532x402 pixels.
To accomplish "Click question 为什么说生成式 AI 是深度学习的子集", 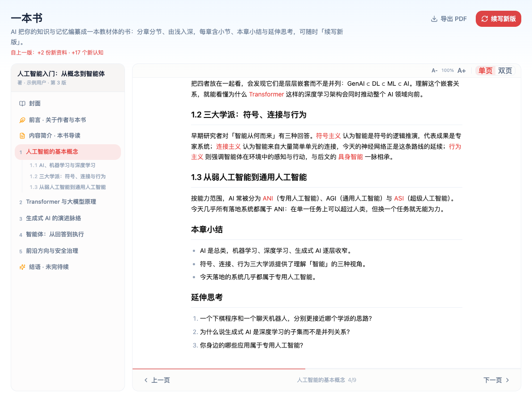I will coord(275,332).
